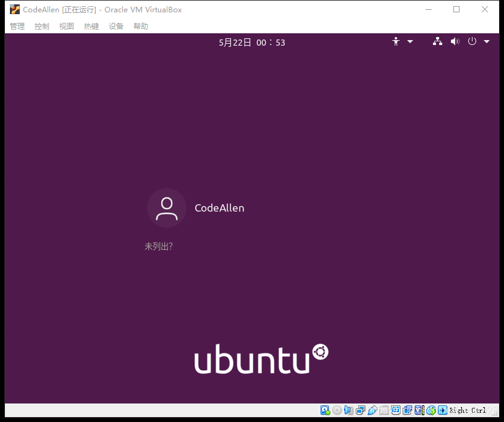Viewport: 504px width, 422px height.
Task: Click the optical disk status icon
Action: click(x=337, y=410)
